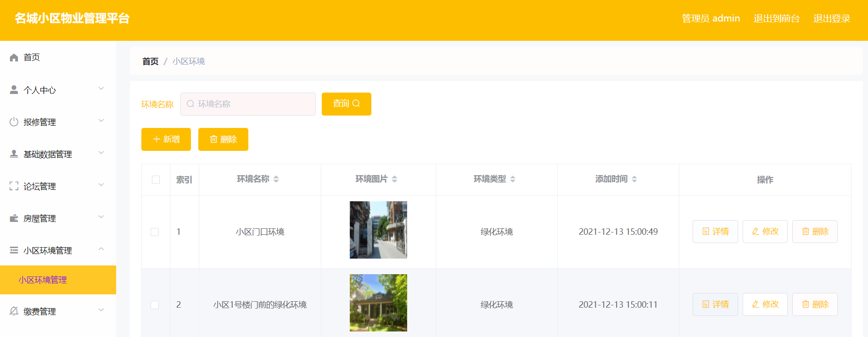
Task: Click the home icon beside 首页 in the sidebar
Action: (x=14, y=57)
